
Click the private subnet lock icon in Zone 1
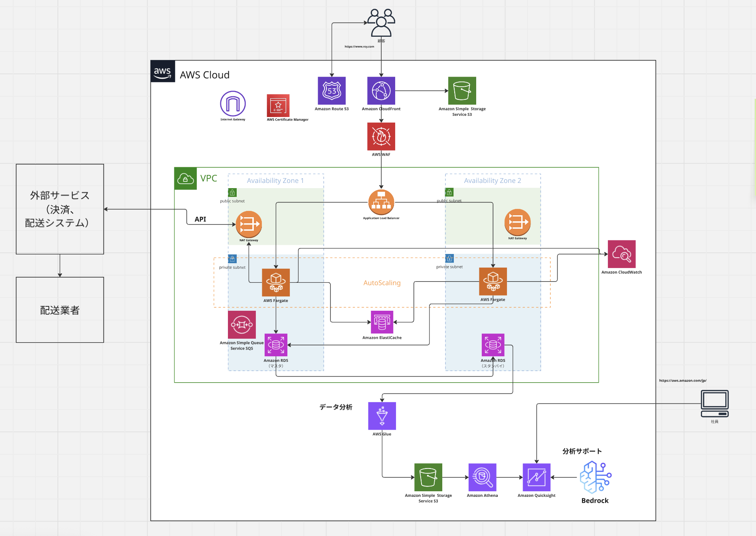[x=232, y=259]
